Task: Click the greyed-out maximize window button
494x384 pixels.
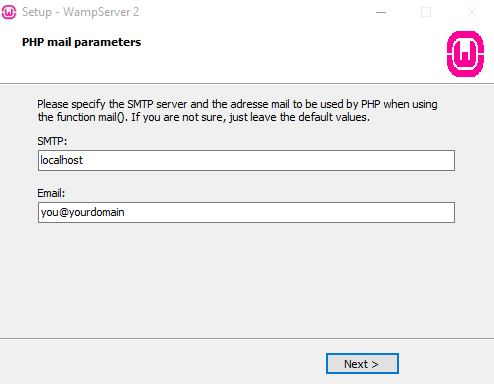Action: point(426,12)
